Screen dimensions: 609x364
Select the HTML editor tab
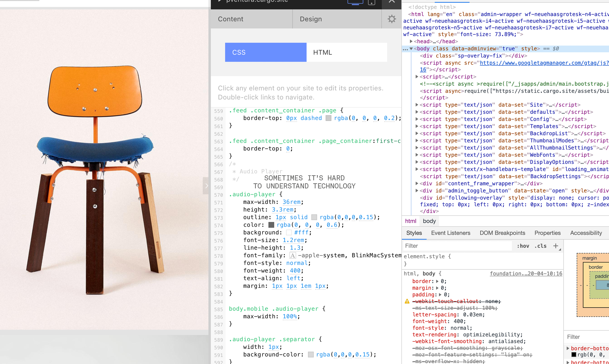pyautogui.click(x=347, y=52)
